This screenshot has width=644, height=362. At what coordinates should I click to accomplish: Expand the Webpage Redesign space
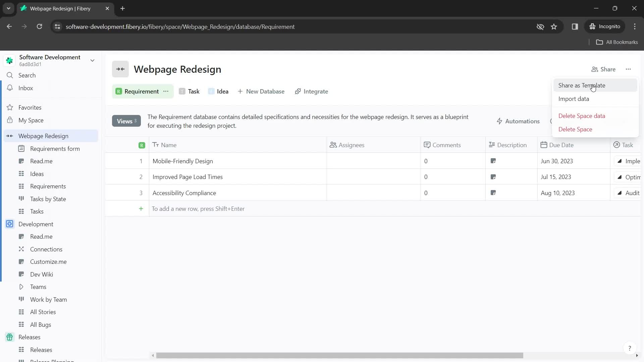pos(9,136)
